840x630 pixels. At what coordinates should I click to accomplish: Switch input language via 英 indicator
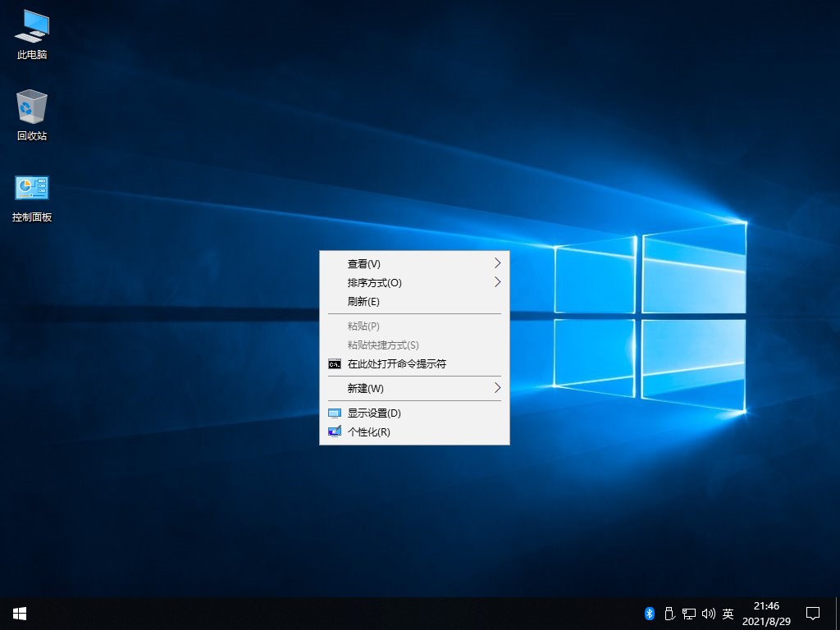coord(728,613)
